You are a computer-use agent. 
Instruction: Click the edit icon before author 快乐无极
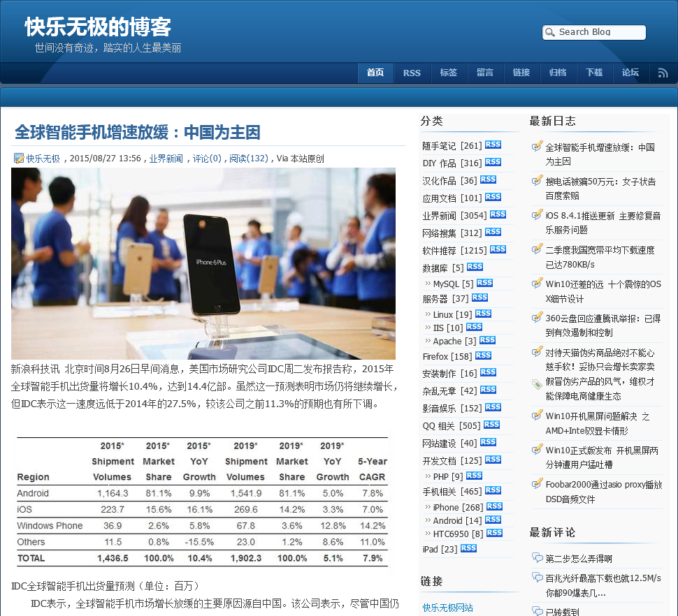pos(19,159)
